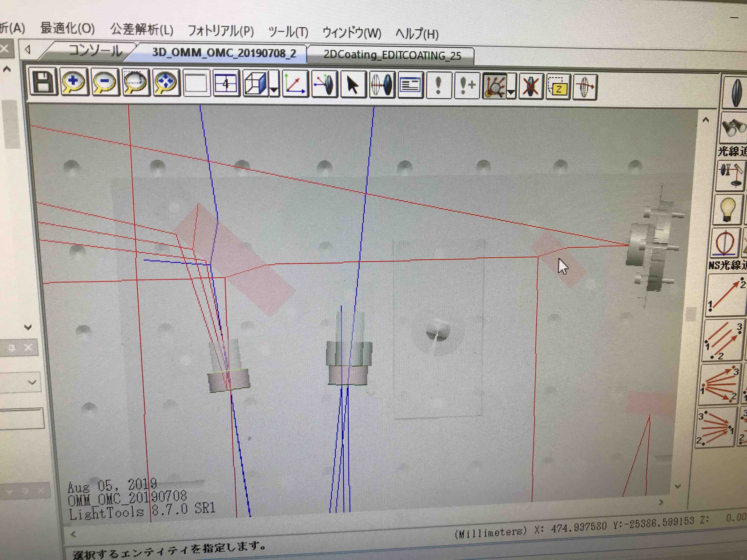The image size is (747, 560).
Task: Open the ウィンドウ(W) menu
Action: coord(352,33)
